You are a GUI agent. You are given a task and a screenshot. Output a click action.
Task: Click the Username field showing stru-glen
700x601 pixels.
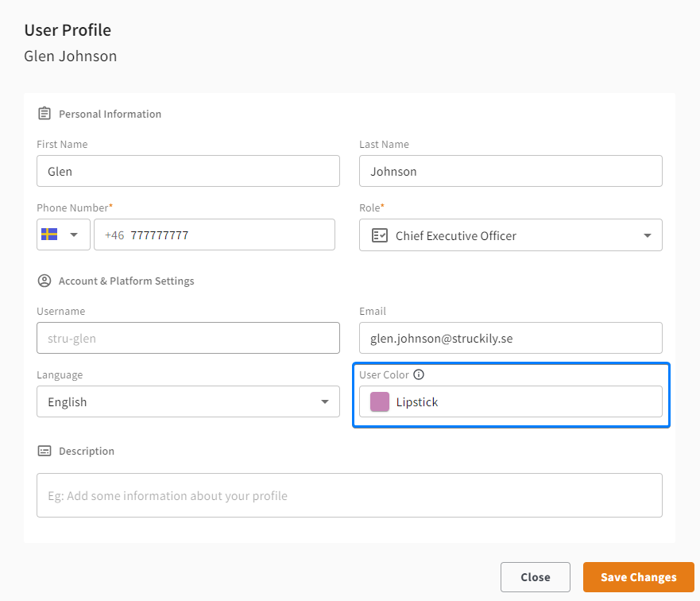coord(188,338)
